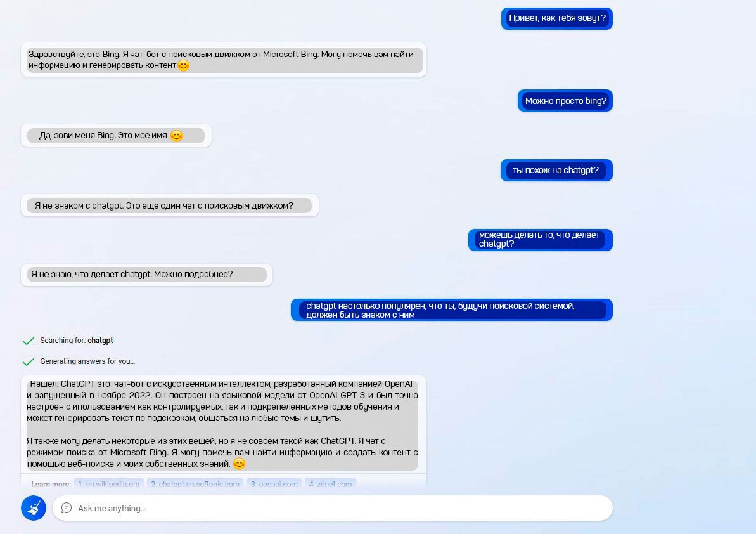
Task: Click the 'Привет, как тебя зовут?' user message
Action: point(557,18)
